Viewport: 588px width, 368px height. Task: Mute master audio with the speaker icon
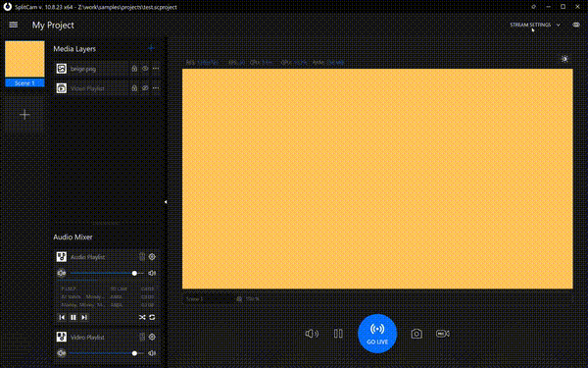click(312, 334)
